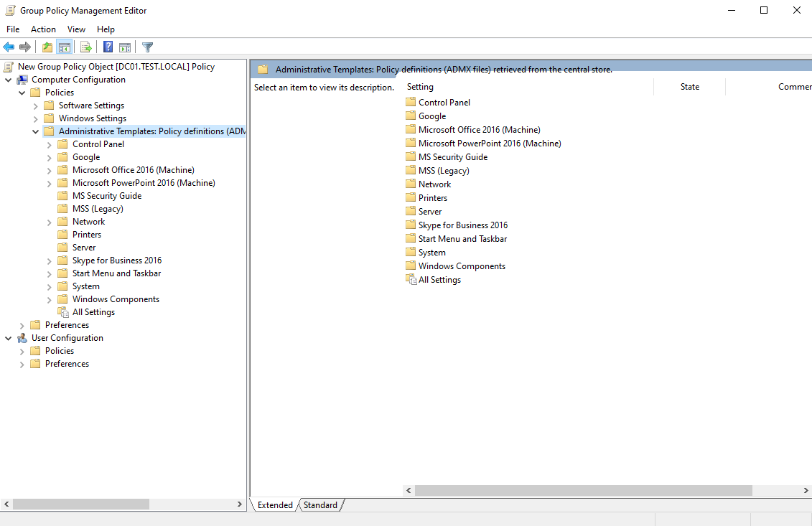Switch to the Standard tab

tap(320, 505)
